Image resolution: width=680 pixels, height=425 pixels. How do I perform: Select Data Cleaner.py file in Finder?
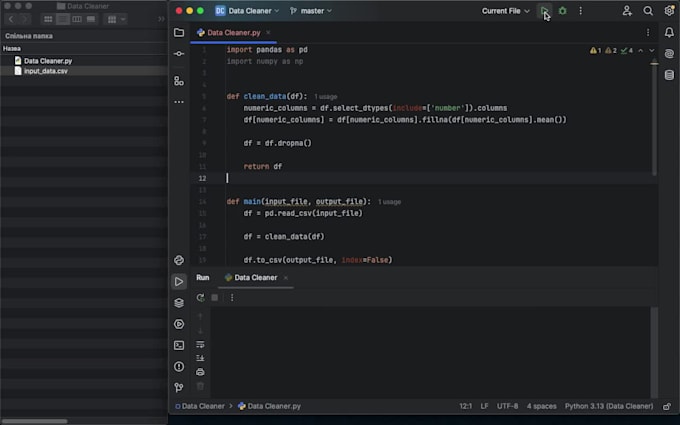[48, 61]
